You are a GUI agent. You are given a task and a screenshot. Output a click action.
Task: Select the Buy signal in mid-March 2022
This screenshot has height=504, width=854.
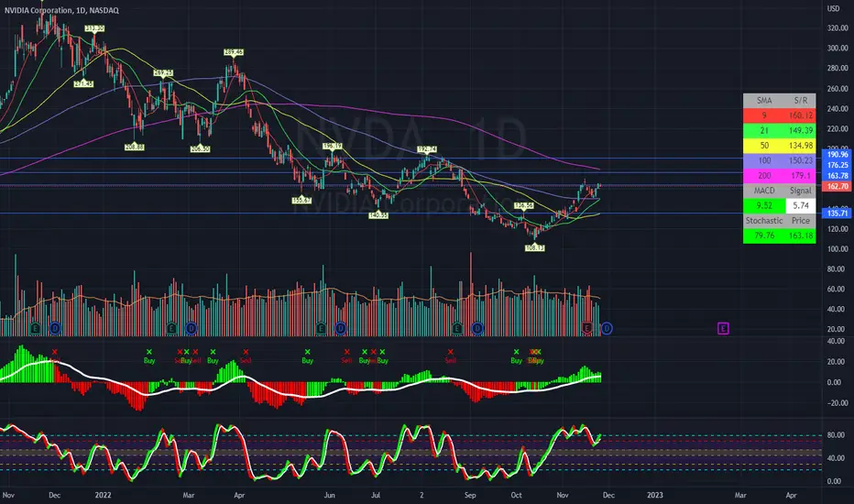[x=213, y=356]
